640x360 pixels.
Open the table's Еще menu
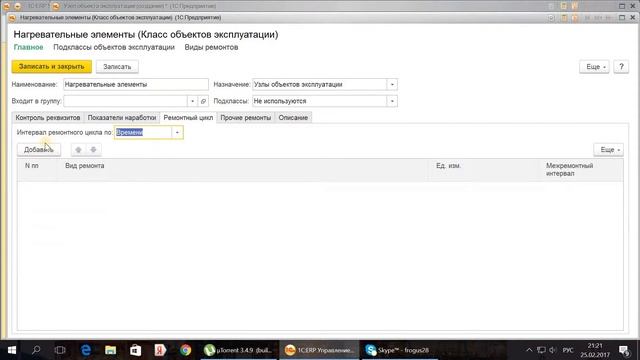point(609,150)
